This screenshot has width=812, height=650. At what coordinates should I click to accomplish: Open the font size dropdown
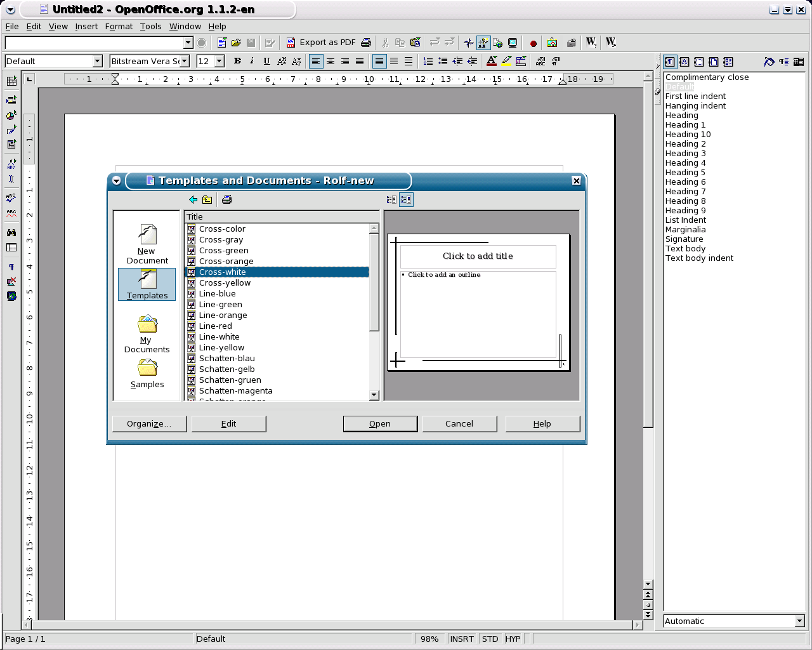(219, 62)
